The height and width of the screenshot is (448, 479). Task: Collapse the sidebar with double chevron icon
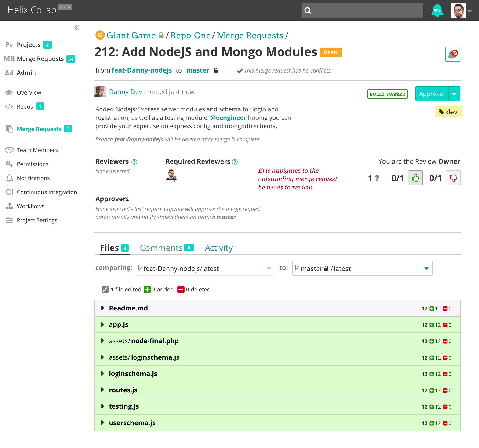(x=76, y=28)
